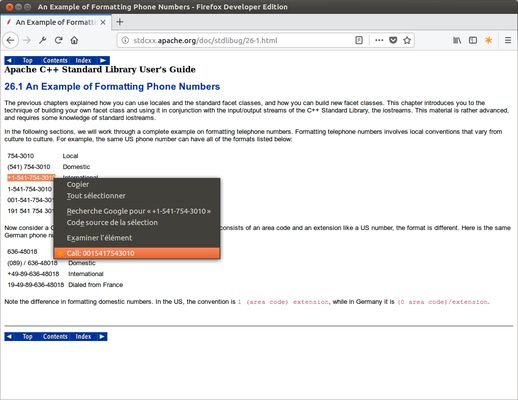Select Recherche Google pour +1-541-754-3010
518x400 pixels.
pyautogui.click(x=137, y=211)
